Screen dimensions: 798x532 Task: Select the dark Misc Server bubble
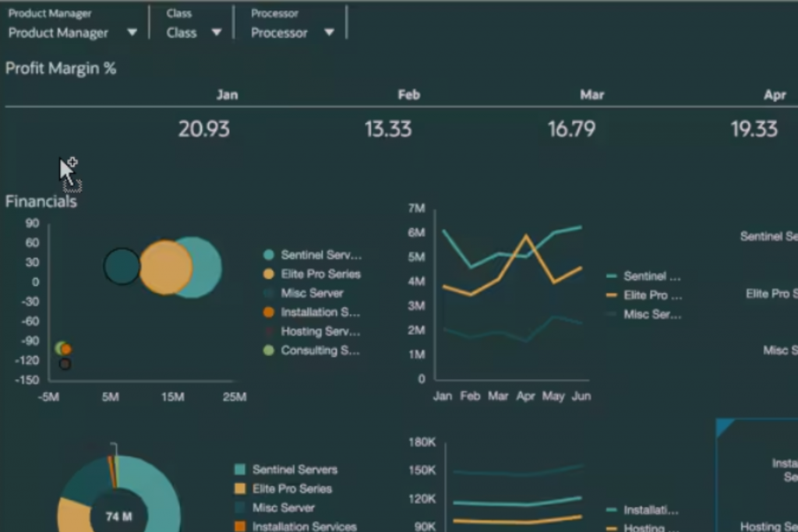[x=122, y=266]
